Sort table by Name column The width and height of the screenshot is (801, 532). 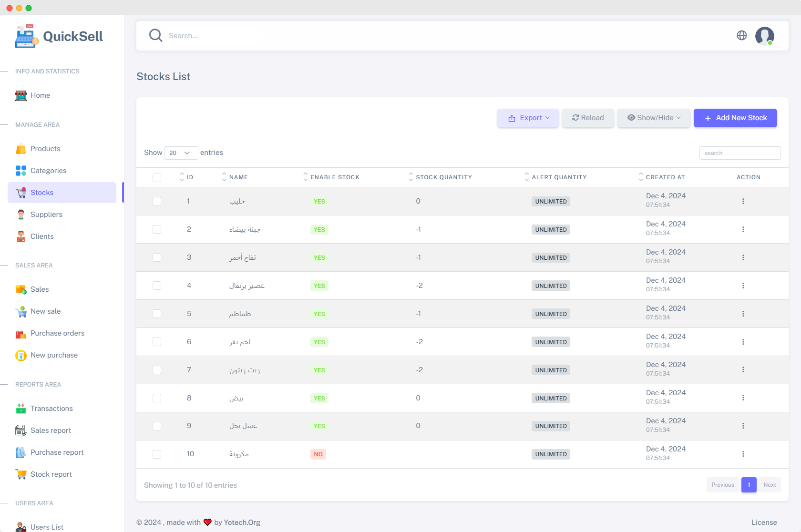[235, 177]
